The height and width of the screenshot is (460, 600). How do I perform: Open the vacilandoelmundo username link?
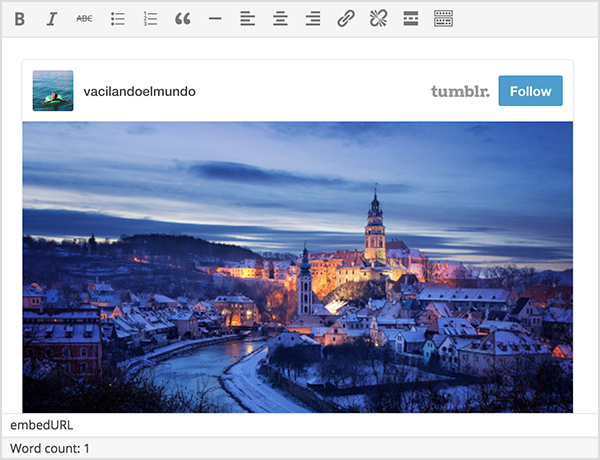tap(139, 91)
